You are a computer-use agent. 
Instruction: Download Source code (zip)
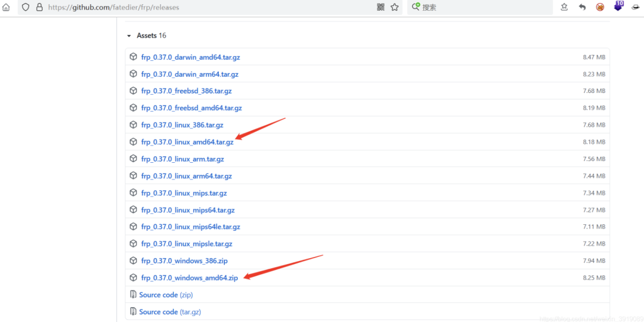pos(166,295)
